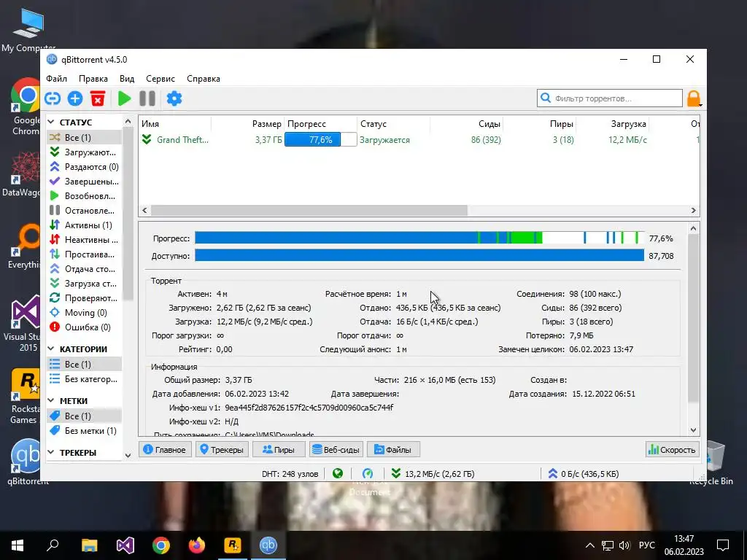Sort by the Размер column header
This screenshot has height=560, width=747.
coord(248,124)
